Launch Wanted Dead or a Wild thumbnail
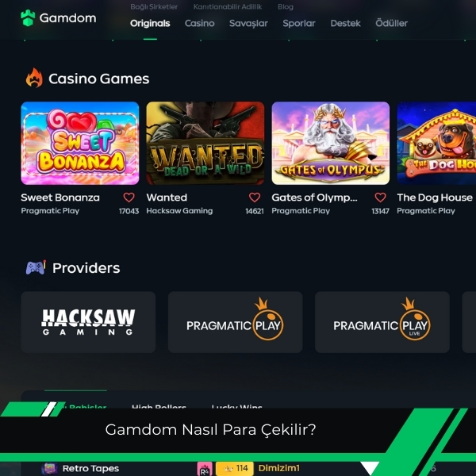476x476 pixels. point(205,143)
